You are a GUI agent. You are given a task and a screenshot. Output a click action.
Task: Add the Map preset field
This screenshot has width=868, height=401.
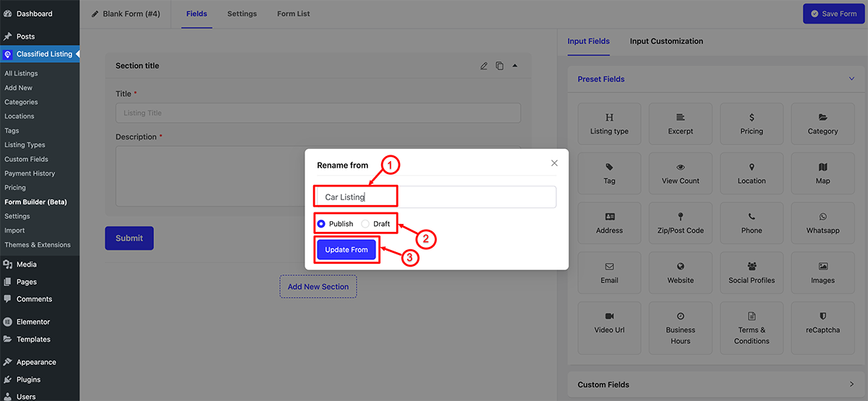tap(822, 173)
